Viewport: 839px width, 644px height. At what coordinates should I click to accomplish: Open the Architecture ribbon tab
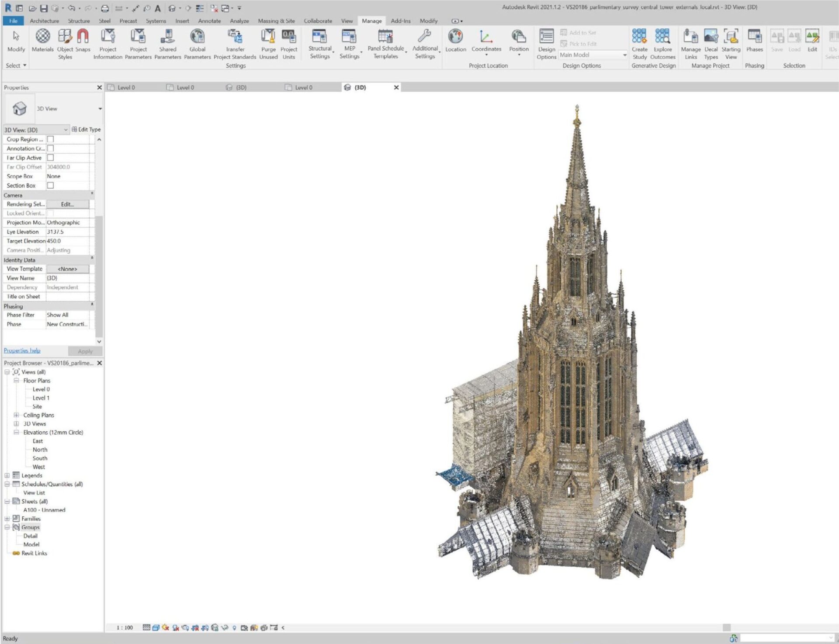point(44,21)
